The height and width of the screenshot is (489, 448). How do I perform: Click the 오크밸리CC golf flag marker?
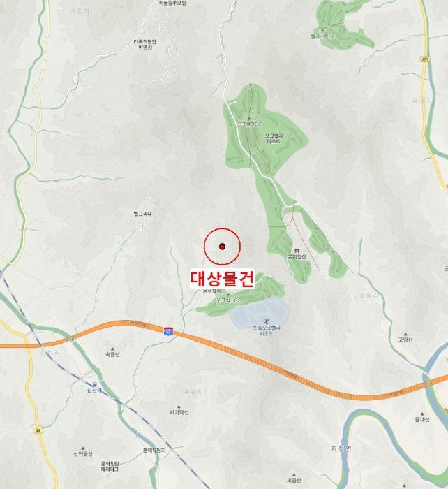(249, 119)
